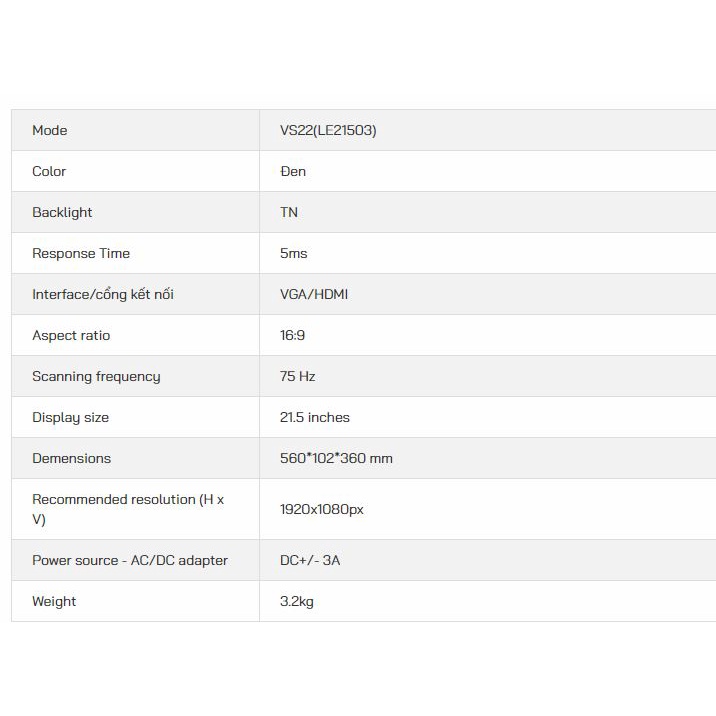716x716 pixels.
Task: Select the '3.2kg' weight value
Action: pyautogui.click(x=297, y=601)
